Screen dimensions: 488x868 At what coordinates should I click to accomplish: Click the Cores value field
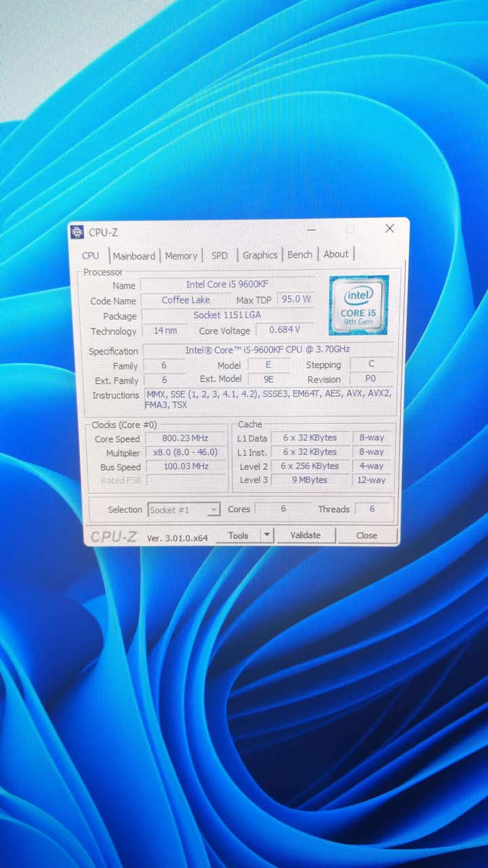[x=283, y=509]
